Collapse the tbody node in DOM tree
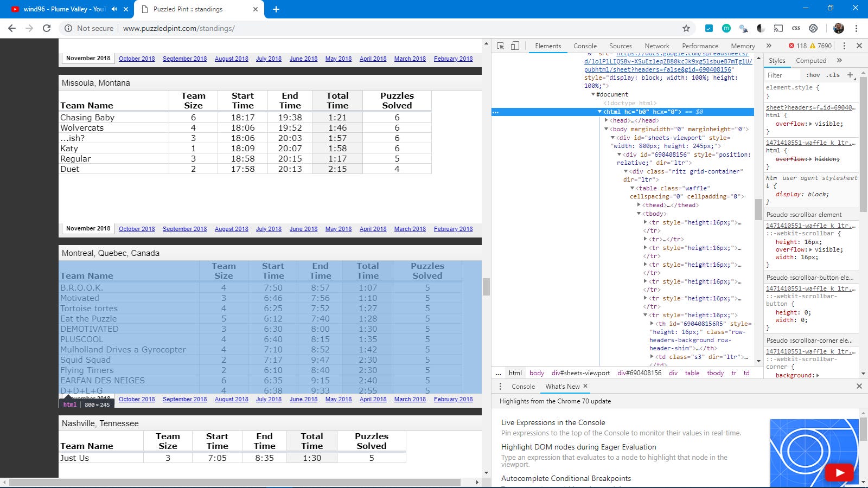This screenshot has width=868, height=488. (x=639, y=214)
